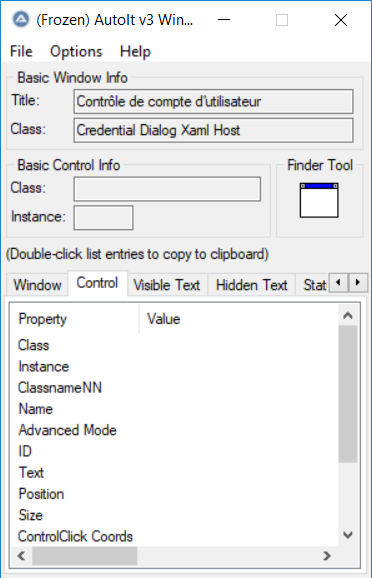Select the ClassnameNN row
This screenshot has width=372, height=578.
(174, 388)
